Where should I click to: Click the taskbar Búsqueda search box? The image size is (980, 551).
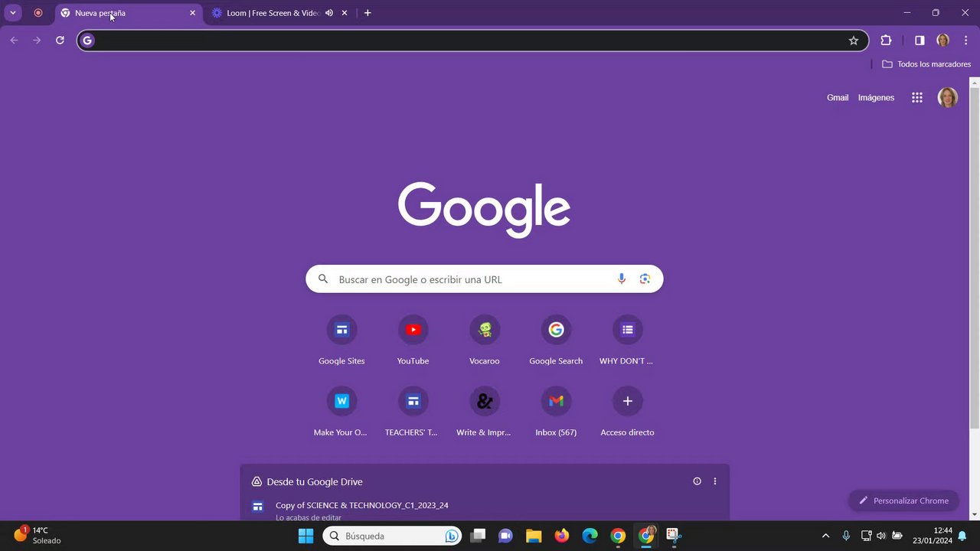click(x=390, y=536)
